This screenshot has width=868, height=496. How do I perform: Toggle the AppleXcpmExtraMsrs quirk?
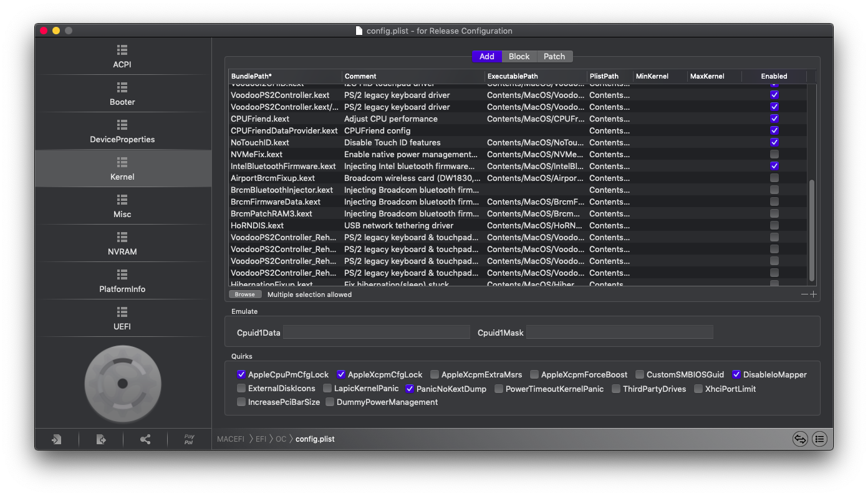click(x=435, y=375)
